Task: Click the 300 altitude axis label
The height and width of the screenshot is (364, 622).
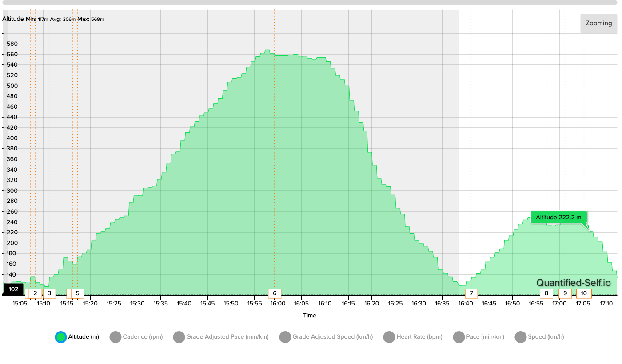Action: click(12, 191)
